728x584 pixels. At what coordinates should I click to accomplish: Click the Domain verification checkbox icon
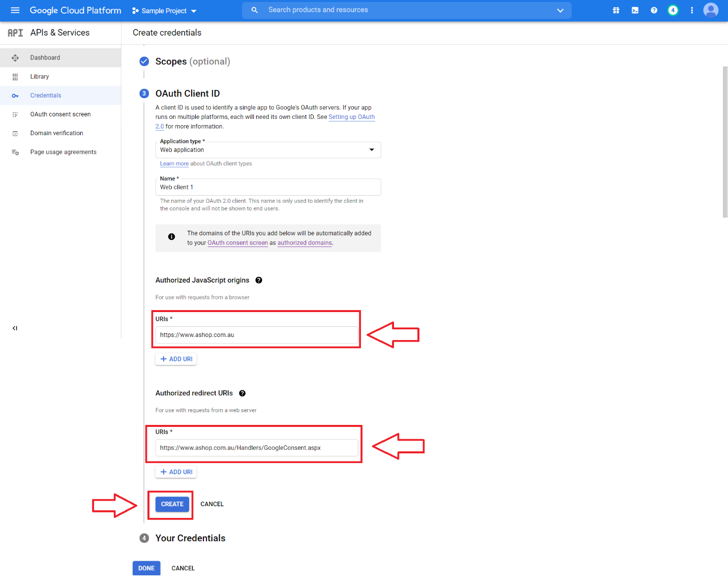pos(15,133)
